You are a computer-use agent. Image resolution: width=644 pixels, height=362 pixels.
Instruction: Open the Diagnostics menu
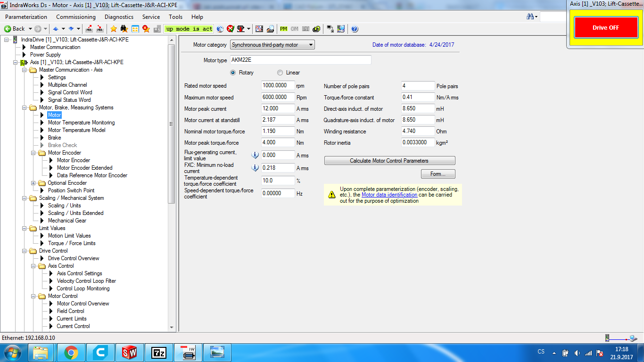(119, 17)
